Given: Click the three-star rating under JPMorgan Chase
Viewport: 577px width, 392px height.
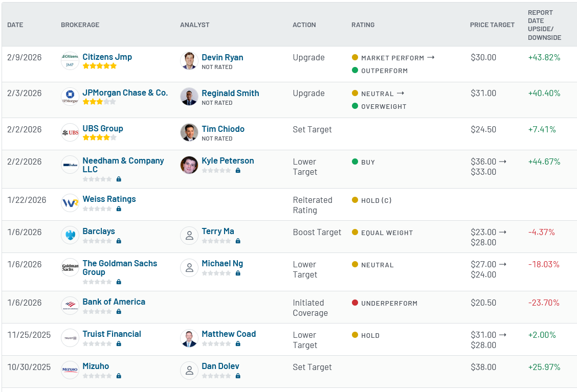Looking at the screenshot, I should pos(99,102).
